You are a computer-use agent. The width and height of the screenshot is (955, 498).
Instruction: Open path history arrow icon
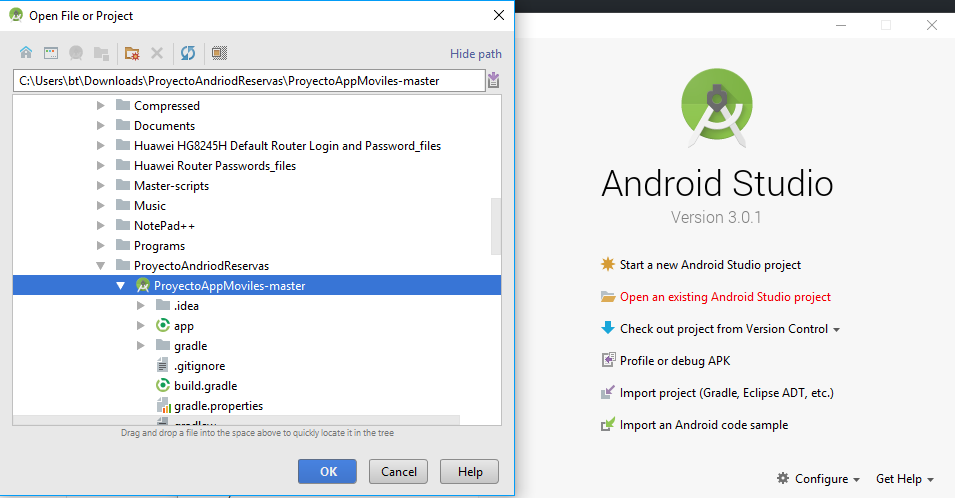[x=494, y=80]
